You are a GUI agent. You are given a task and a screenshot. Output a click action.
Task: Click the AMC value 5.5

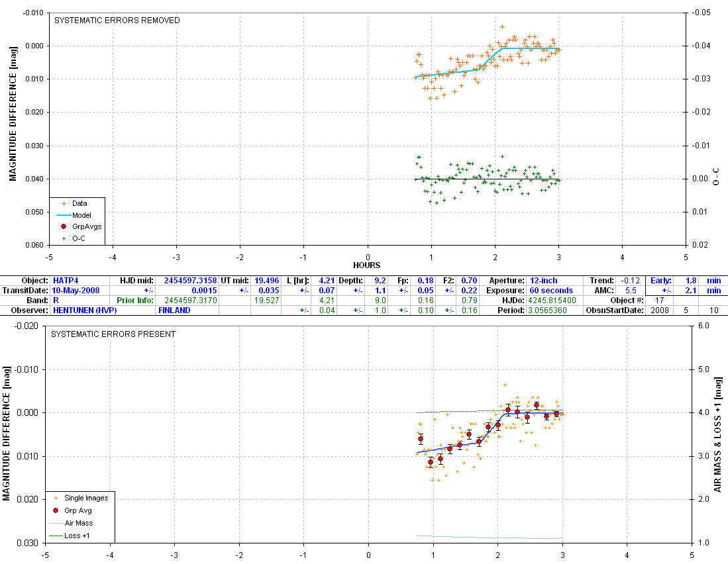(x=631, y=291)
